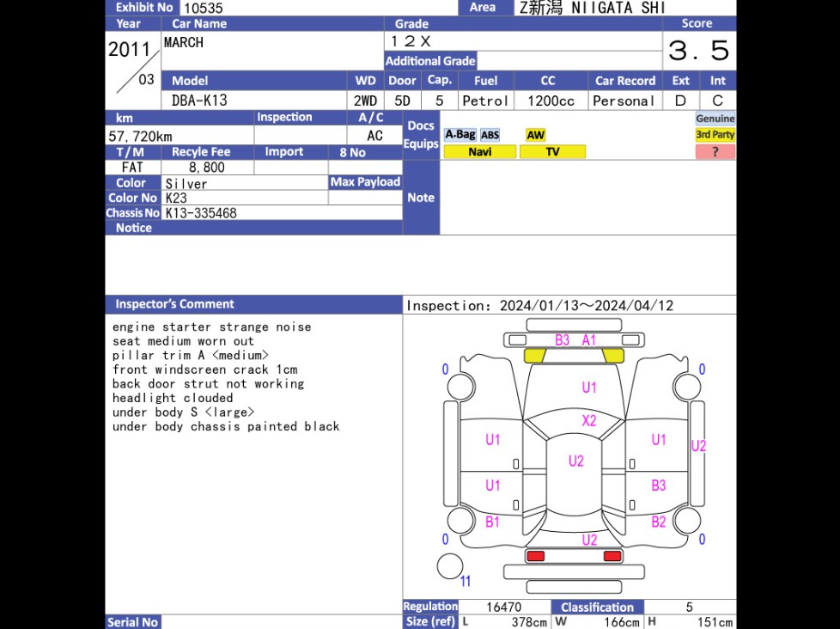Click the car name MARCH
The height and width of the screenshot is (629, 840).
184,42
